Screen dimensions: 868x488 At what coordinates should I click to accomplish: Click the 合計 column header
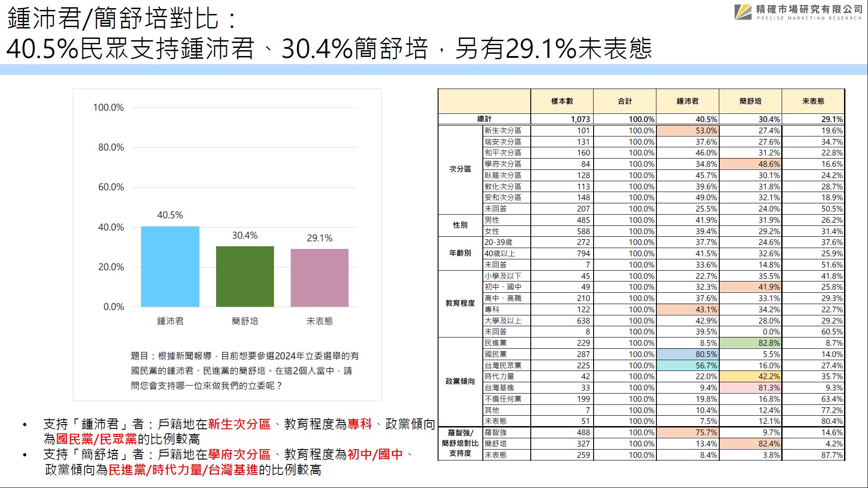[625, 101]
